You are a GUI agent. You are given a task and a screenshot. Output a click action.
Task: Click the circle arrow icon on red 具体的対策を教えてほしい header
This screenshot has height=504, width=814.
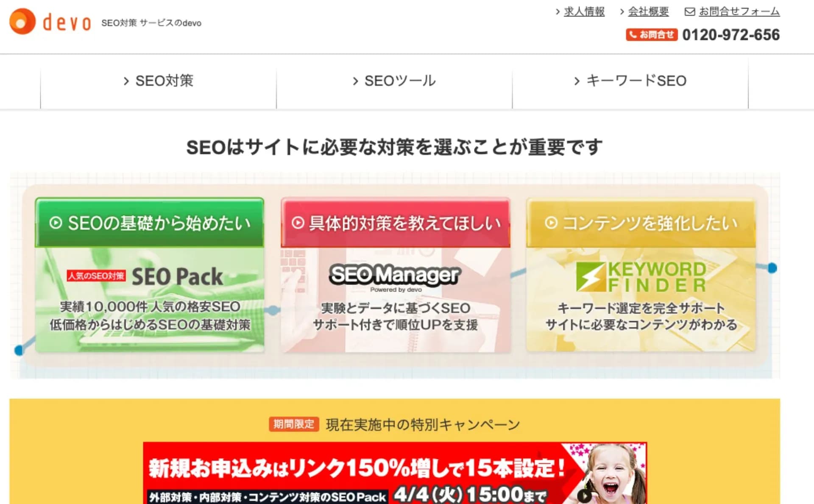point(298,223)
